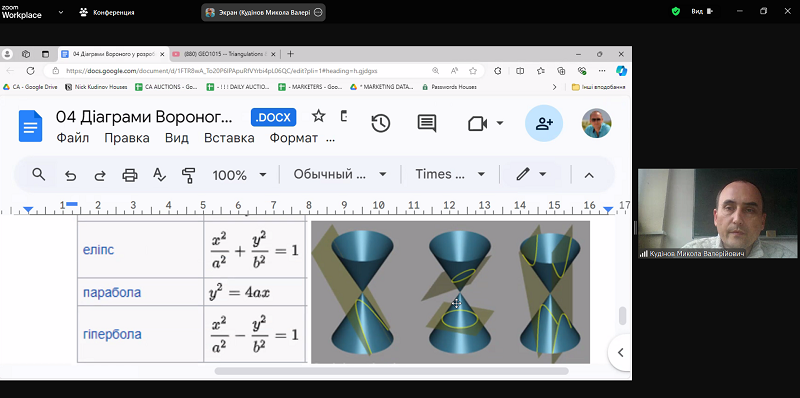Open the Copilot icon in browser toolbar
This screenshot has height=398, width=800.
pyautogui.click(x=621, y=70)
